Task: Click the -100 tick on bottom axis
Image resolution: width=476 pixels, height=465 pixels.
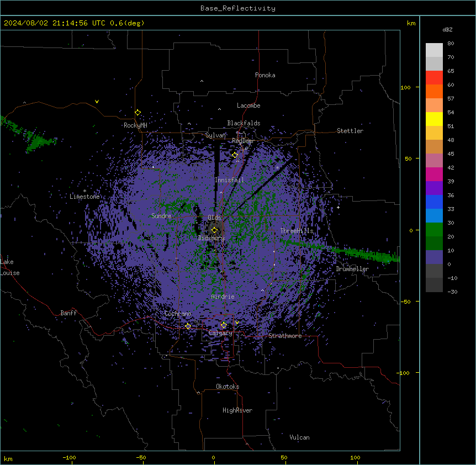Action: tap(69, 457)
